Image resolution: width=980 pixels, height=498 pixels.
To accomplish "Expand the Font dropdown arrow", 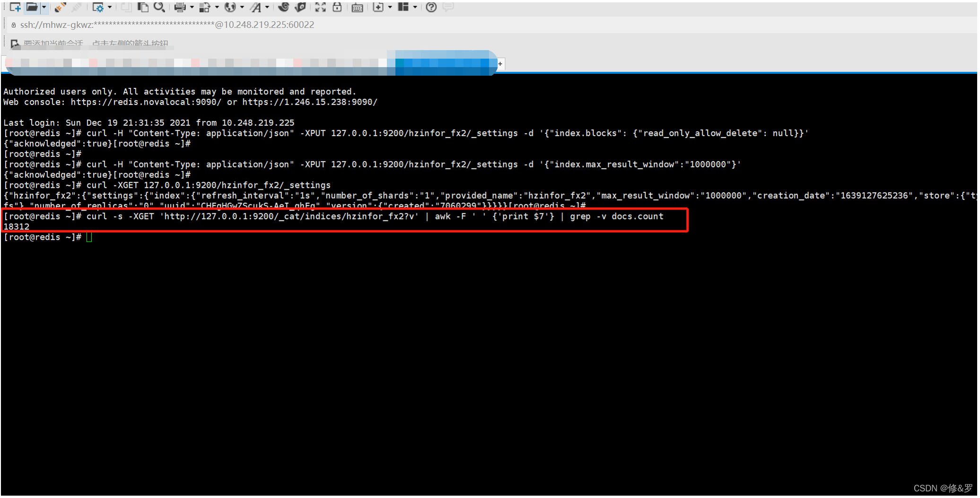I will 267,7.
